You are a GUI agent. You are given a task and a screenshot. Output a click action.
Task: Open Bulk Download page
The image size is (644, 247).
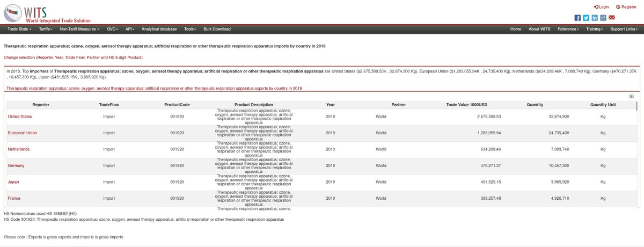pos(217,29)
